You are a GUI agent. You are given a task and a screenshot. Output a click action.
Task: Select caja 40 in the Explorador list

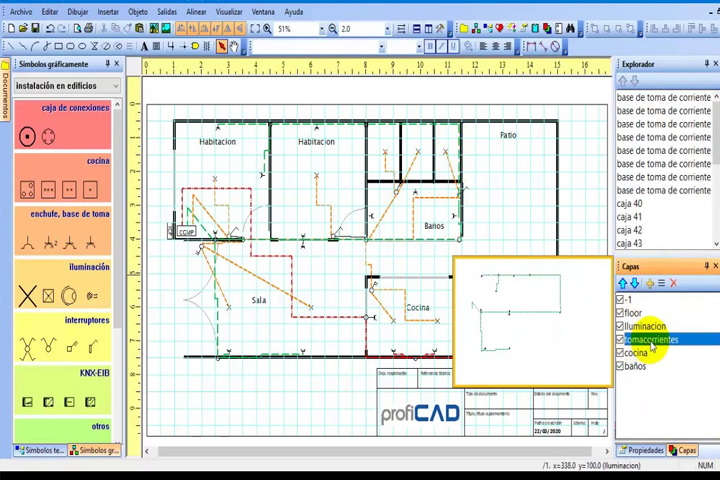click(630, 203)
